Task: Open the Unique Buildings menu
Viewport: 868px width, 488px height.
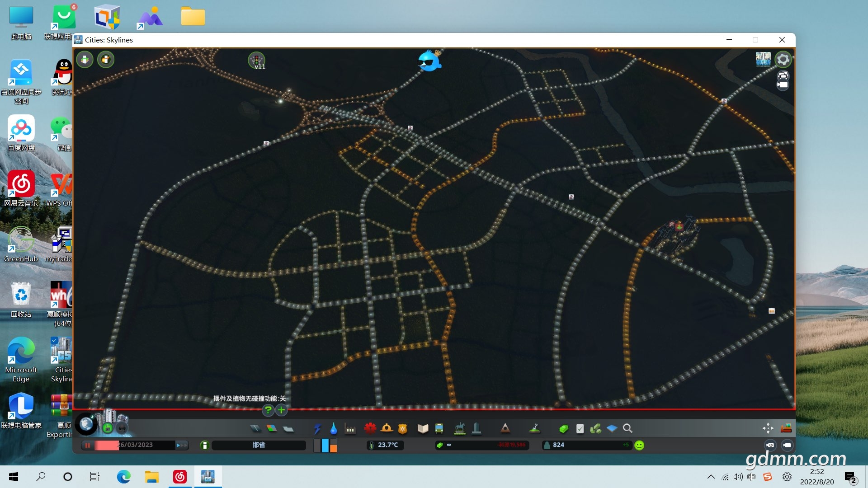Action: tap(476, 428)
